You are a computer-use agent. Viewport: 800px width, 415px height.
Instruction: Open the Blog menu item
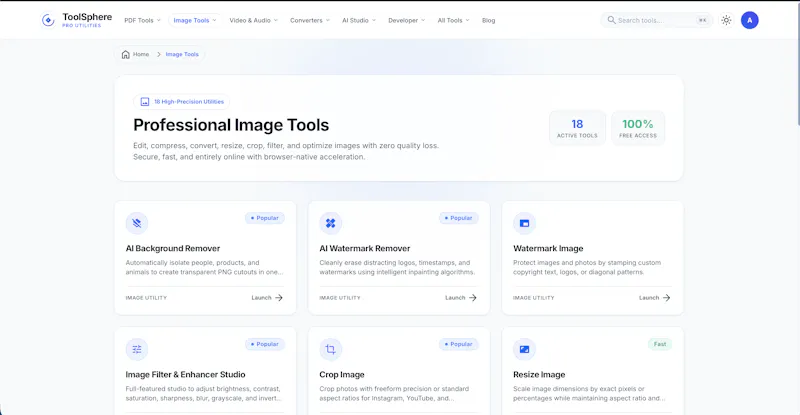[488, 20]
